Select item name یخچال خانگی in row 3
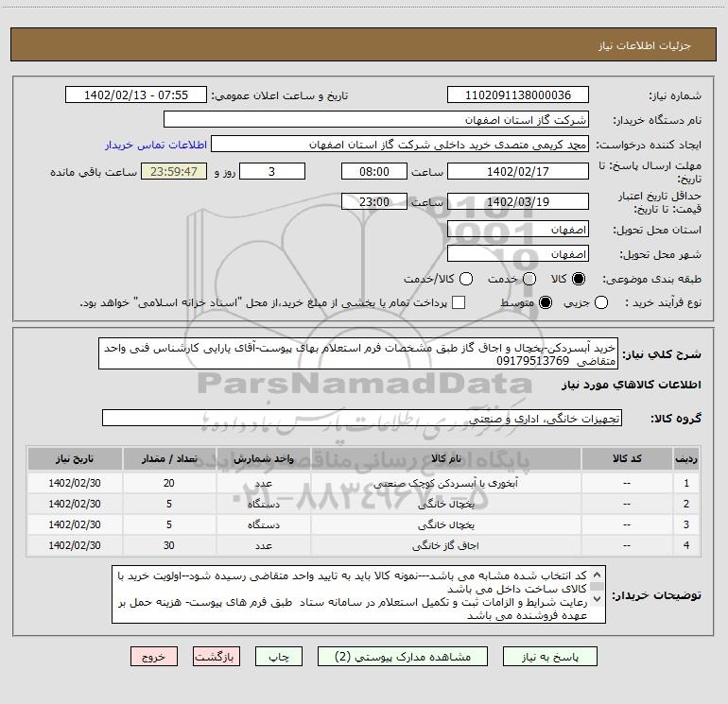728x704 pixels. point(445,524)
